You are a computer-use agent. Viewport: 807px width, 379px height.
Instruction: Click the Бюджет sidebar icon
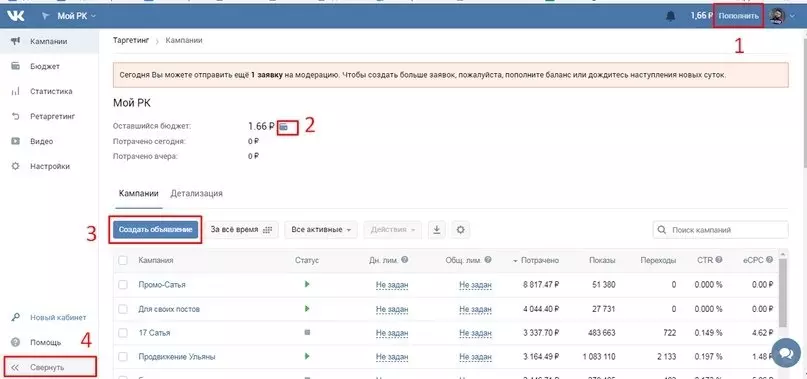pyautogui.click(x=15, y=66)
